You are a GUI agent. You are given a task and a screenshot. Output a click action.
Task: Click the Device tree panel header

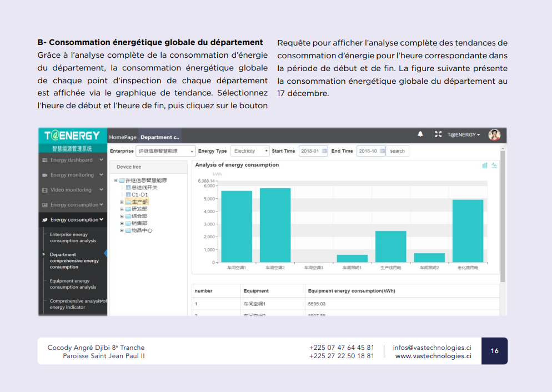[x=149, y=167]
